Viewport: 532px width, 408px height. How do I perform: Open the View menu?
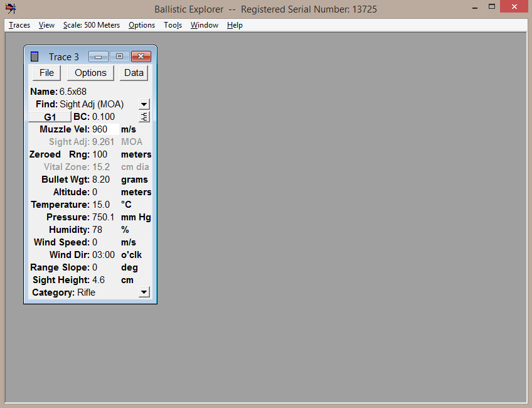46,25
